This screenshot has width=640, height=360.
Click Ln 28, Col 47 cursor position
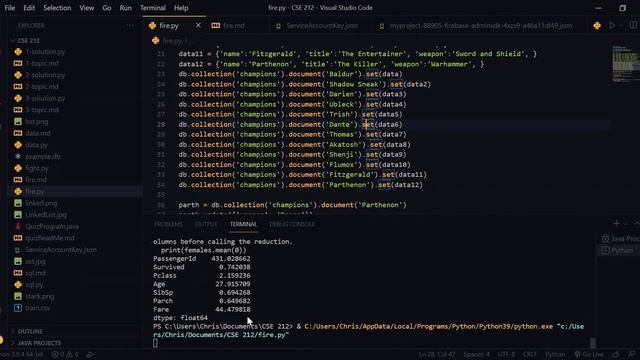pyautogui.click(x=437, y=354)
